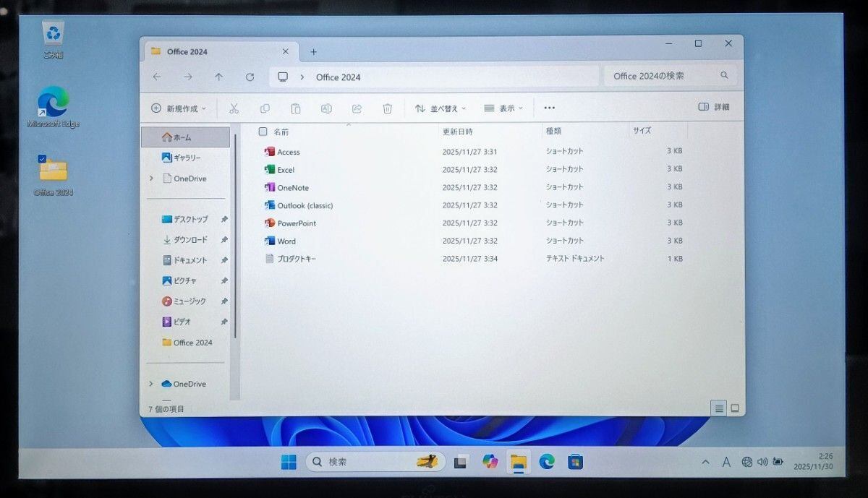Toggle the 詳細 details pane
Screen dimensions: 868x498
click(713, 107)
